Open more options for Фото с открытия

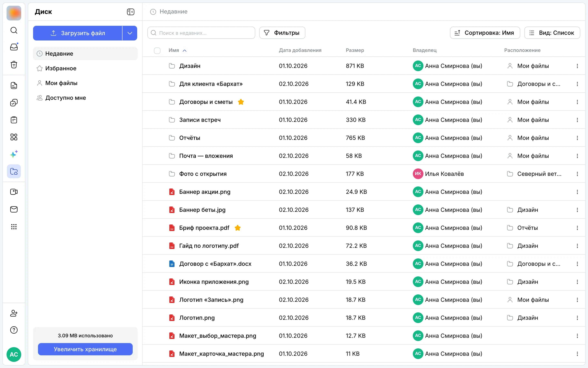click(577, 174)
